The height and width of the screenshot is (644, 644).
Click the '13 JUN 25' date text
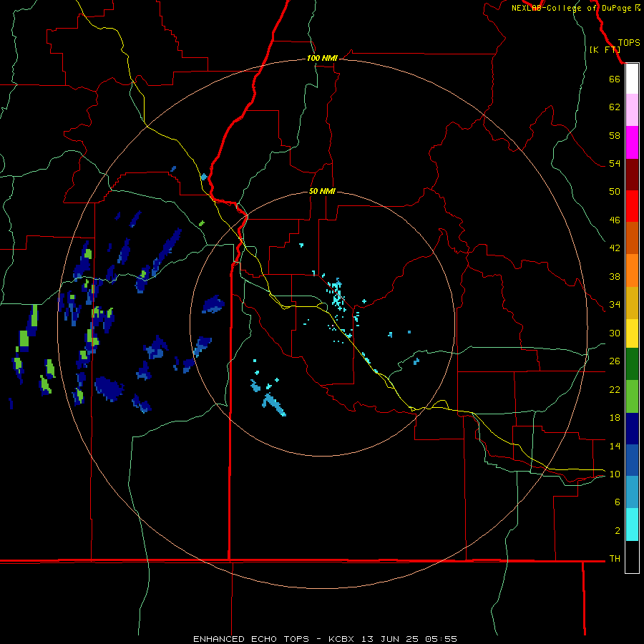click(390, 639)
